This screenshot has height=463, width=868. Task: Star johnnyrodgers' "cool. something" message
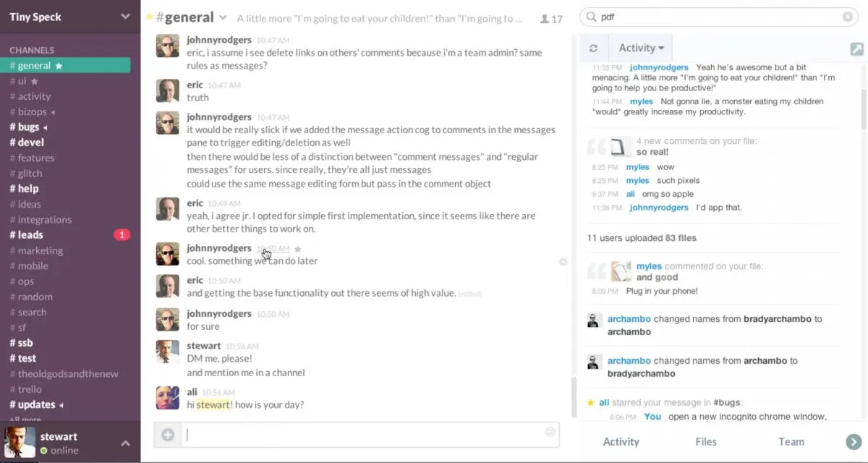tap(297, 249)
